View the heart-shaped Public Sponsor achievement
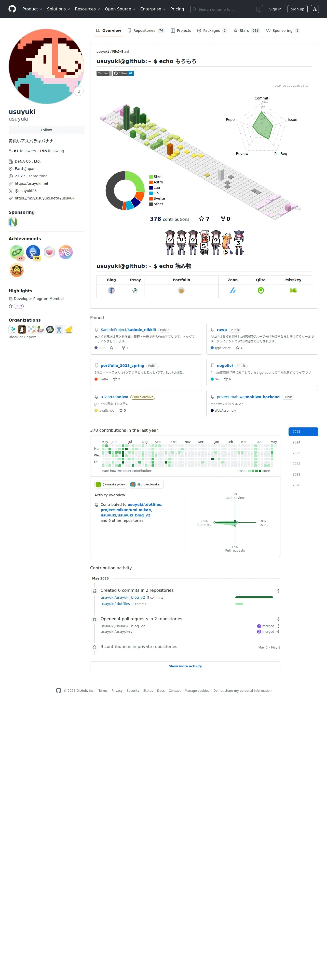 click(49, 252)
